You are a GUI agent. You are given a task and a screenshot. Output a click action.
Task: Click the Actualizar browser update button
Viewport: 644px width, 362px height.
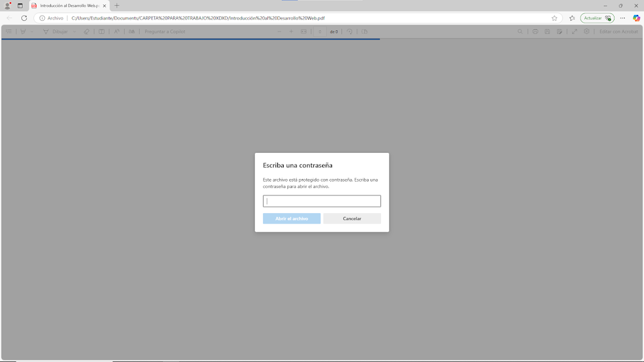(596, 18)
